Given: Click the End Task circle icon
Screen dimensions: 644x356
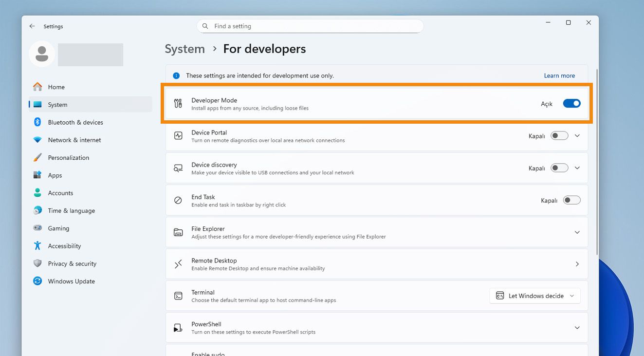Looking at the screenshot, I should coord(178,200).
